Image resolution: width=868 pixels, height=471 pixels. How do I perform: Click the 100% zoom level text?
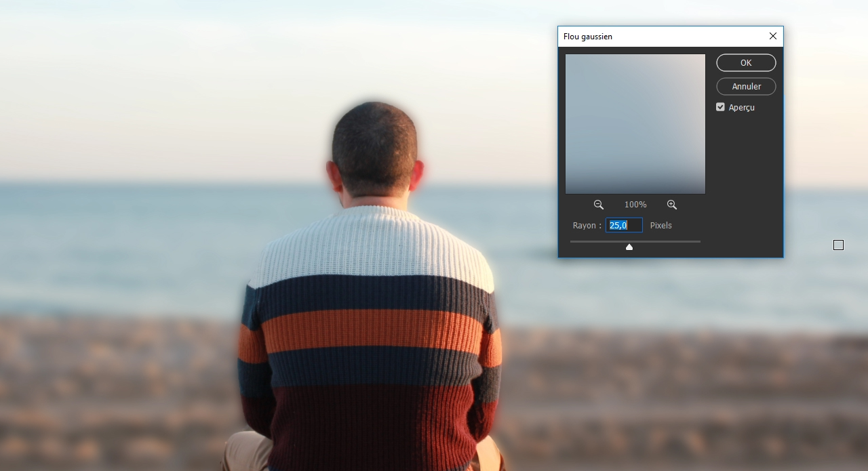635,205
